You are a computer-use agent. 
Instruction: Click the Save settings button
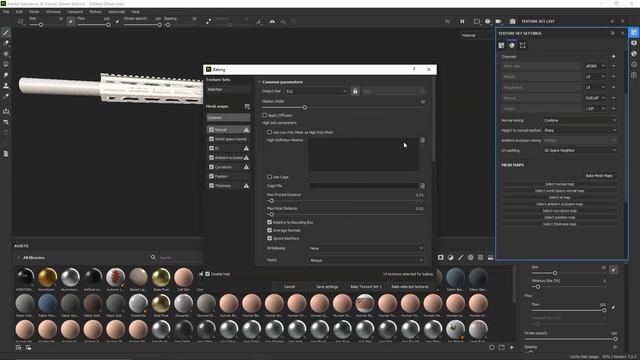tap(327, 287)
